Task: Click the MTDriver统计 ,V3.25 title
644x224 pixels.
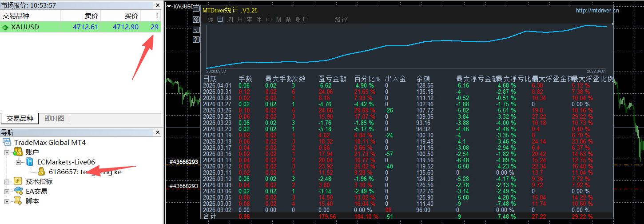Action: click(230, 10)
